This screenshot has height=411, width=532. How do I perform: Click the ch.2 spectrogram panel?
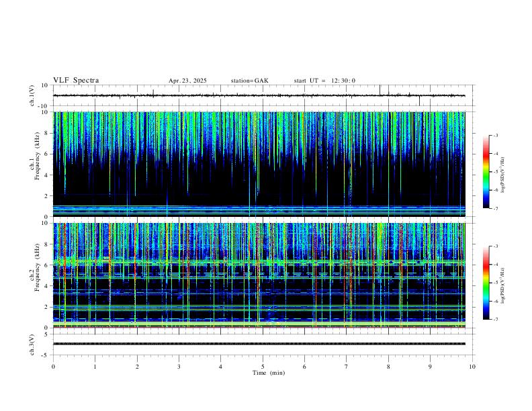[259, 275]
